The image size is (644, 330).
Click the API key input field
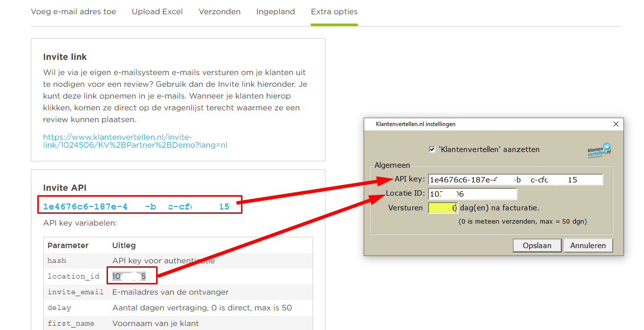(515, 179)
